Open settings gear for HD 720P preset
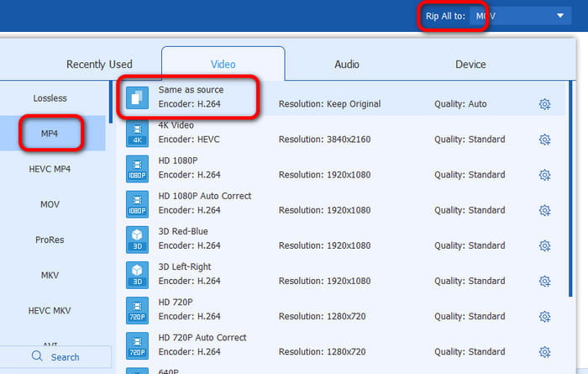This screenshot has width=588, height=374. click(544, 317)
